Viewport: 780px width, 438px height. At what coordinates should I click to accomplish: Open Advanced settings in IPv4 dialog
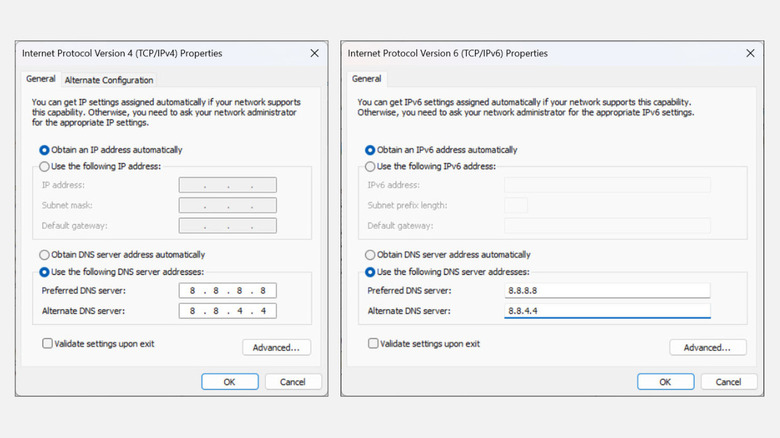(276, 348)
